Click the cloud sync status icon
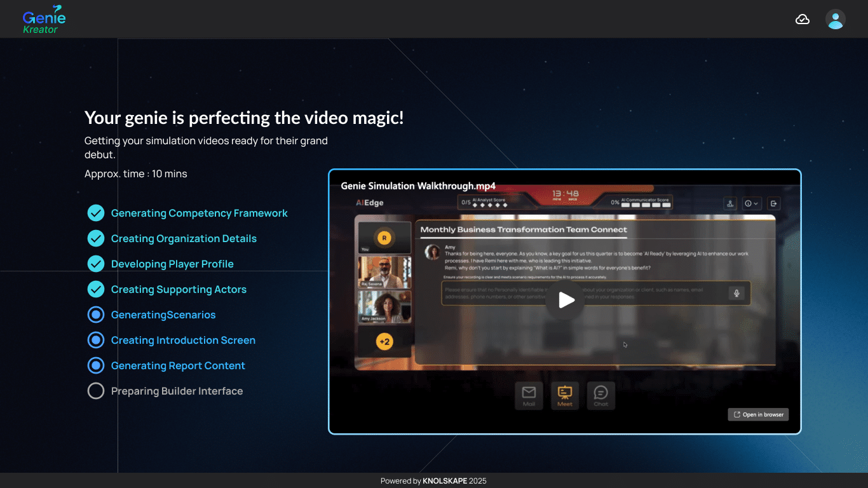Image resolution: width=868 pixels, height=488 pixels. pyautogui.click(x=803, y=19)
